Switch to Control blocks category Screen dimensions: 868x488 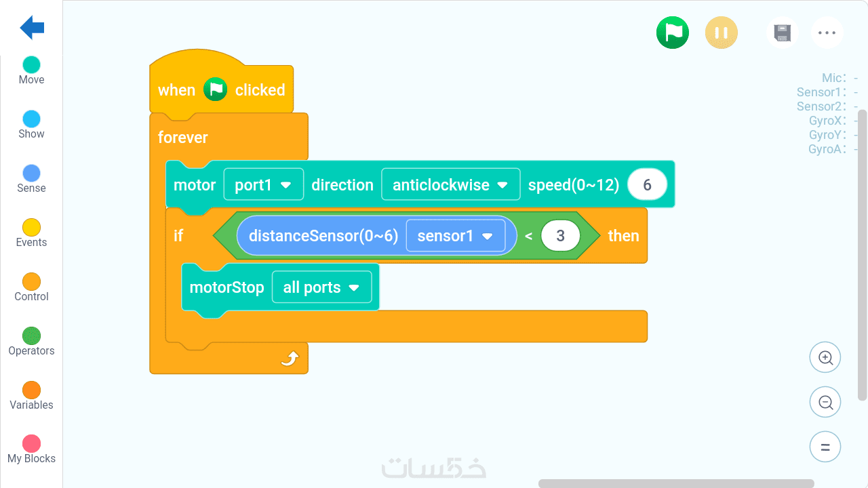tap(31, 287)
